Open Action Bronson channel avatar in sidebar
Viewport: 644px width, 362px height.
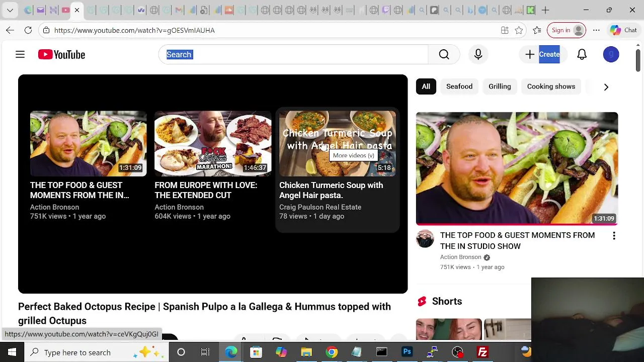425,239
